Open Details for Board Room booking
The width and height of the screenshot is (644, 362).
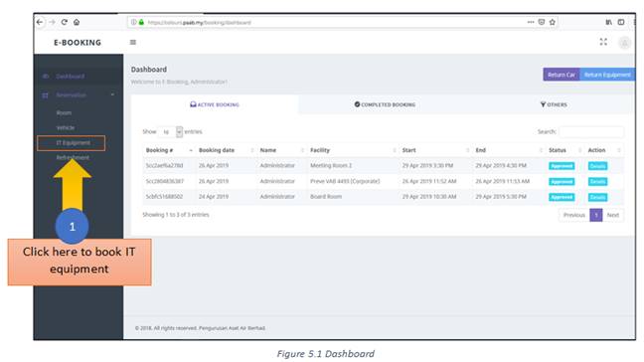click(x=597, y=197)
